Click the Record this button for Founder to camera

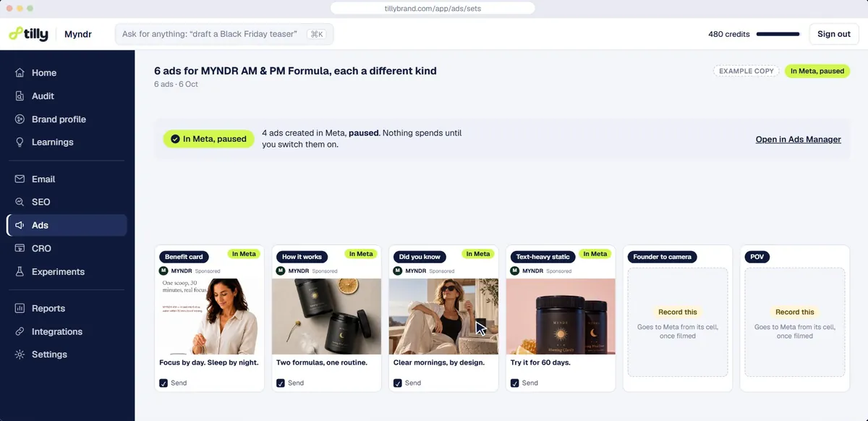click(x=678, y=312)
